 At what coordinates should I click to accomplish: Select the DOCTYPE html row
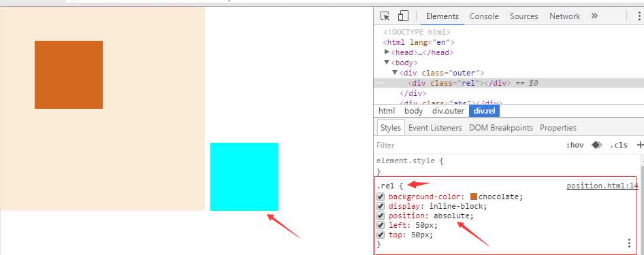(417, 32)
